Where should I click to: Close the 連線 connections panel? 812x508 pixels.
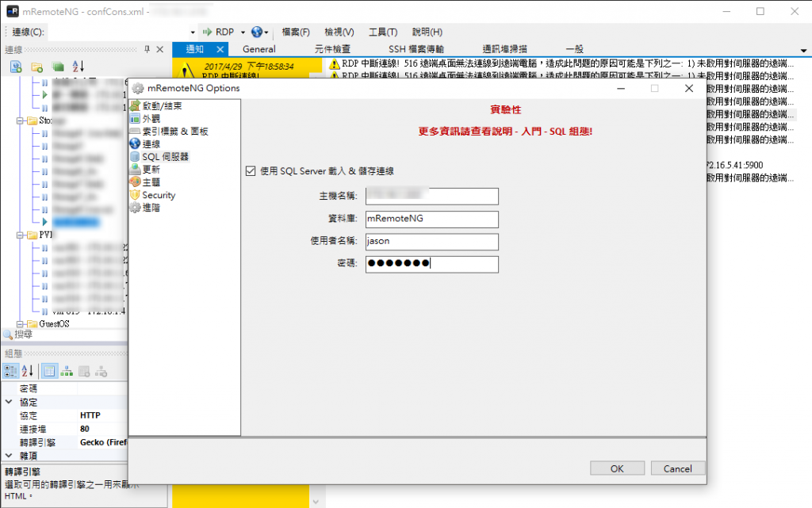160,49
